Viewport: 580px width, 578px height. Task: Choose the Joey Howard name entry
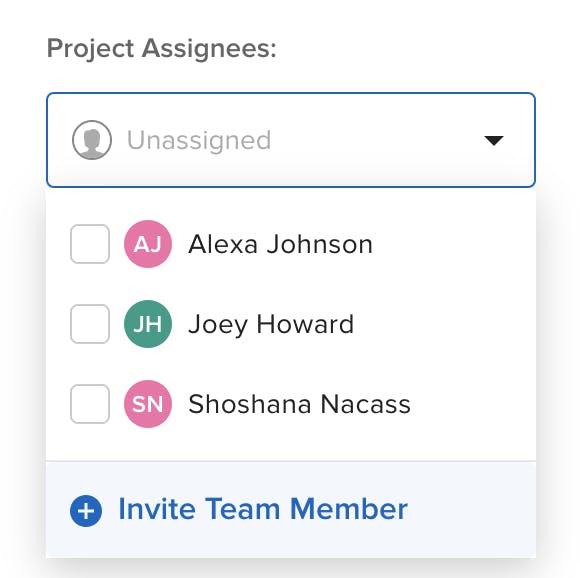pyautogui.click(x=271, y=325)
